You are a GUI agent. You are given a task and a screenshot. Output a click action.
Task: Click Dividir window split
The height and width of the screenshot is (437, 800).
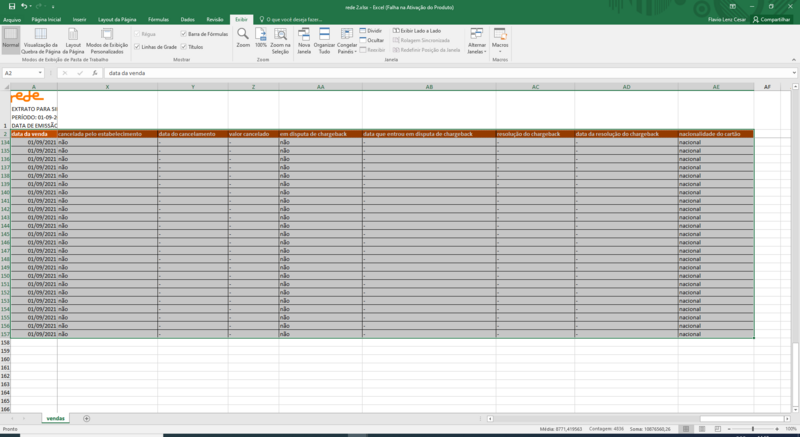click(x=371, y=31)
